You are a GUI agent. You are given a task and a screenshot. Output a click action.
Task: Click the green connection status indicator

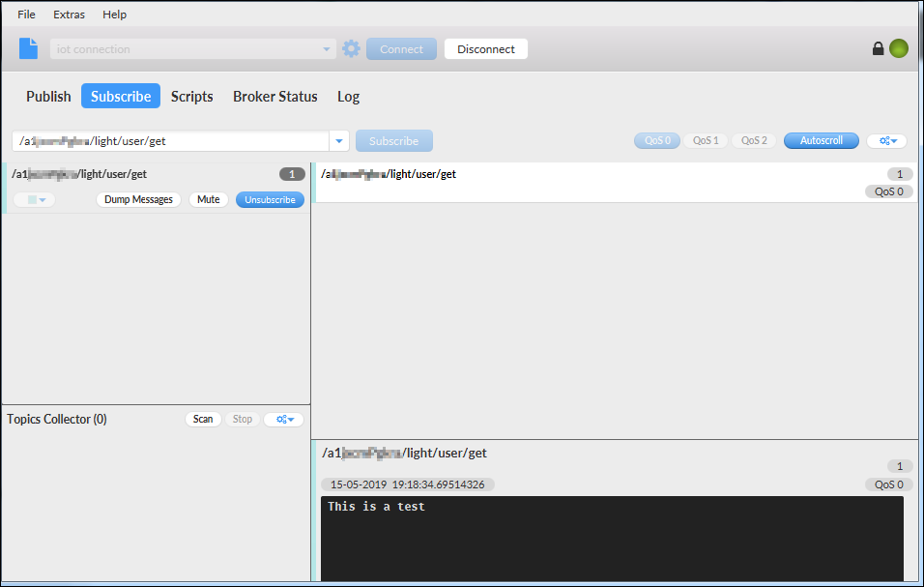point(898,47)
